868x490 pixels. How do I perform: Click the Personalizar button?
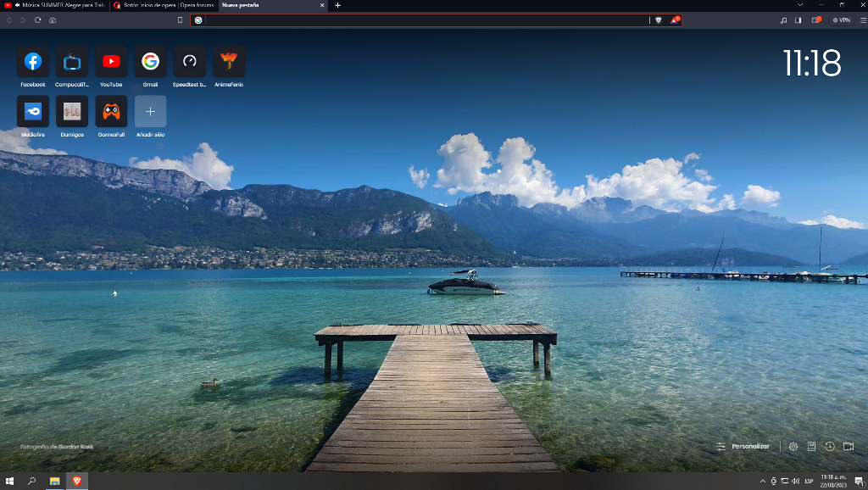(743, 446)
